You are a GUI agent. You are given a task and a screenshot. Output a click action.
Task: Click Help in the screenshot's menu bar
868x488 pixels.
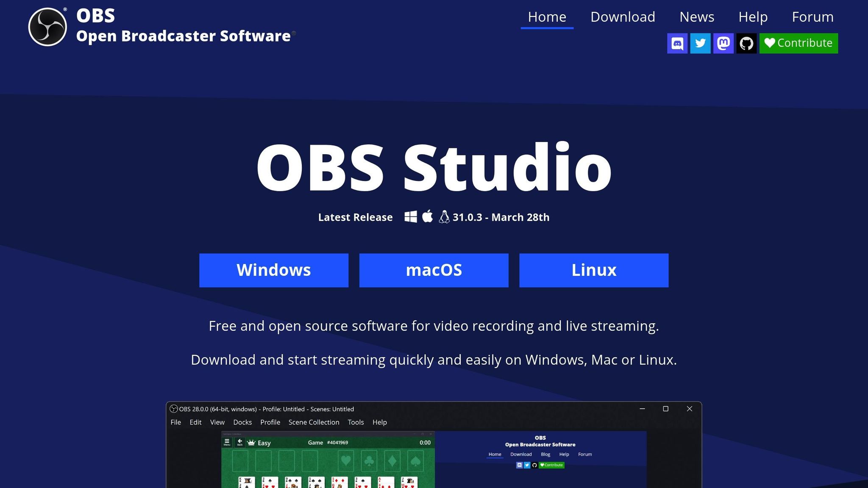(380, 422)
